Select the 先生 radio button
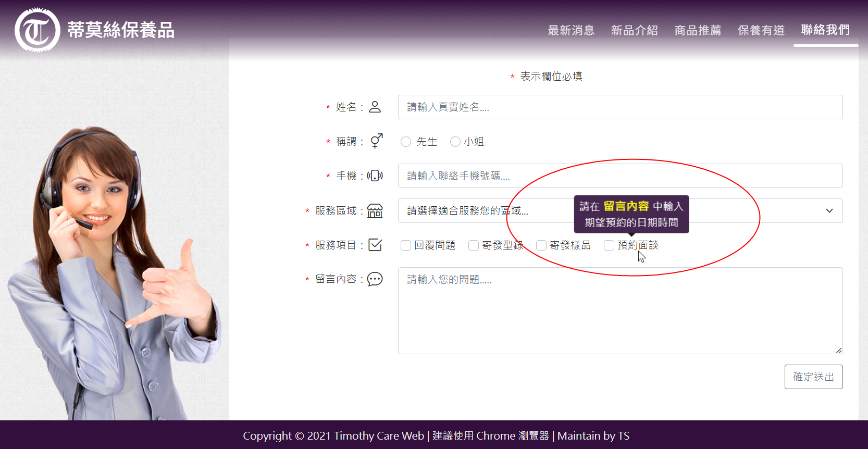Screen dimensions: 868x449 [406, 142]
